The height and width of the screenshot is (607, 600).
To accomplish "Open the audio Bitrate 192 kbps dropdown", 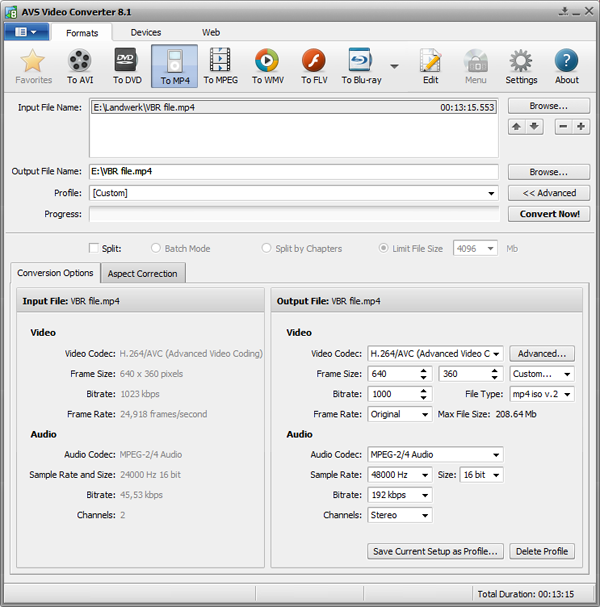I will (399, 495).
